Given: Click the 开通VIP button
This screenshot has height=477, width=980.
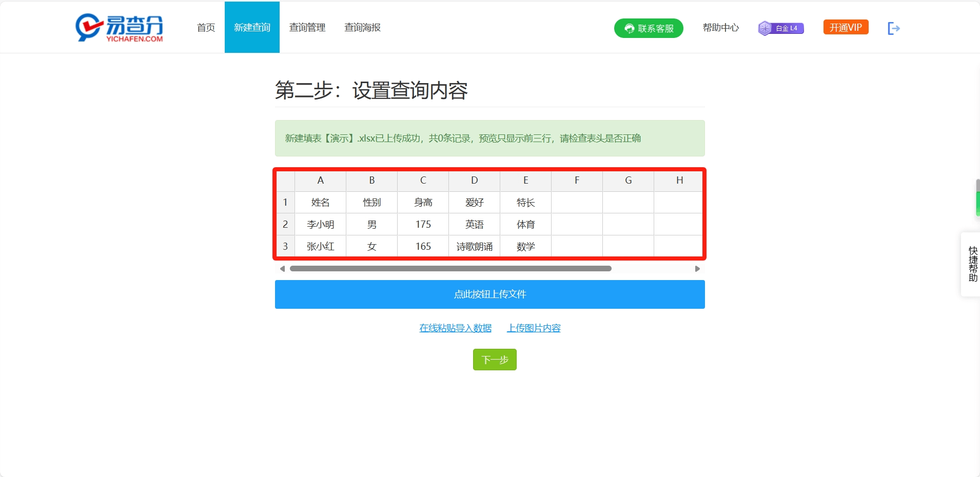Looking at the screenshot, I should pyautogui.click(x=846, y=27).
